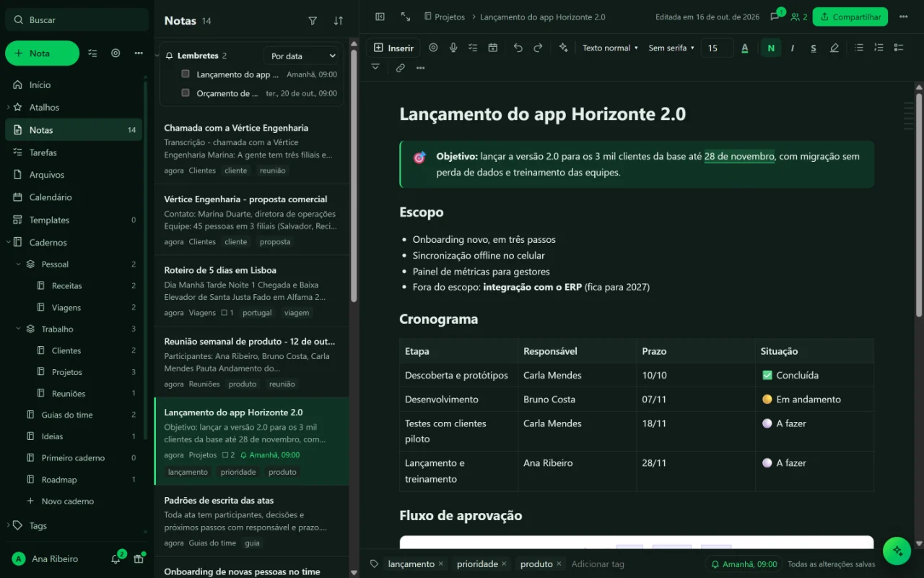Filter the notes list
Screen dimensions: 924x578
313,21
